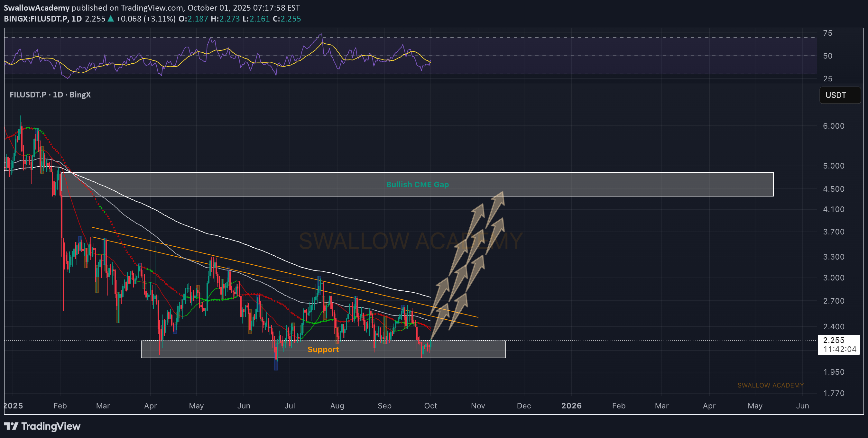Click the 3.000 level on price scale

(x=833, y=278)
